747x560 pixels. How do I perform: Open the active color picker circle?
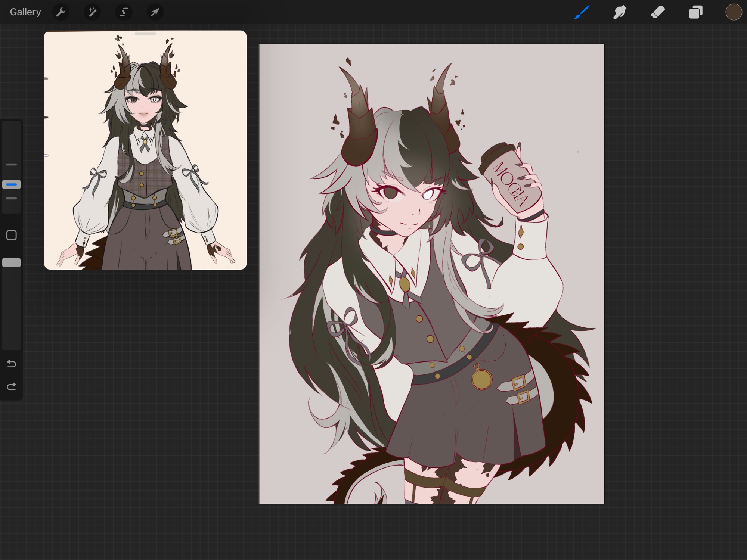coord(733,12)
